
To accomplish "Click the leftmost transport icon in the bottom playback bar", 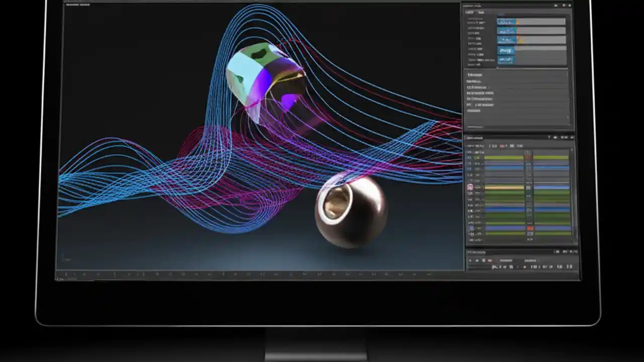I will (470, 260).
